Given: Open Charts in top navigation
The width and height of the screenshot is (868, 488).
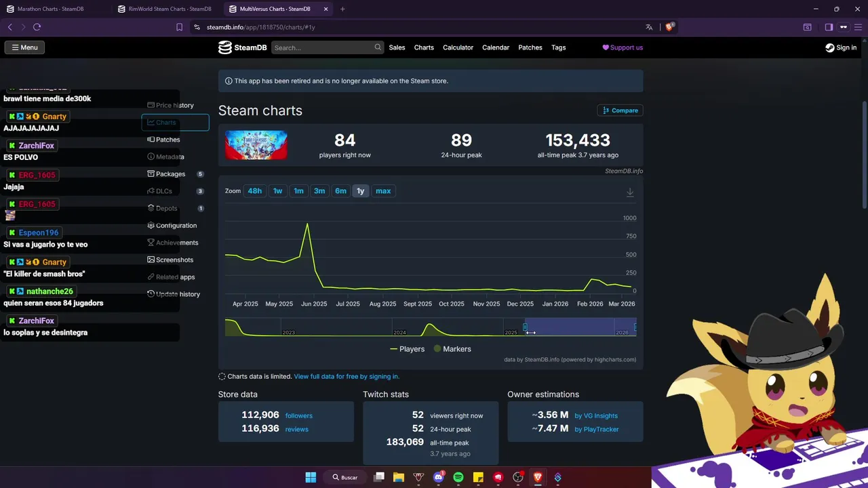Looking at the screenshot, I should coord(424,47).
